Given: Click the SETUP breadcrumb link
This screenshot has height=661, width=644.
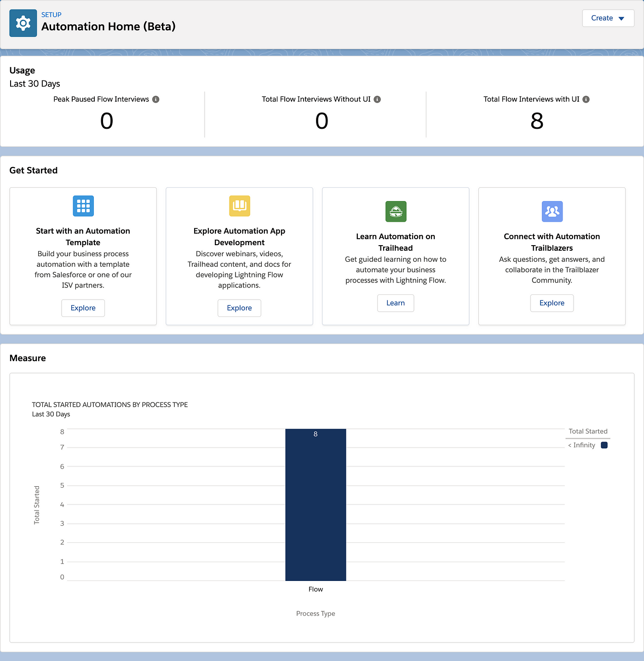Looking at the screenshot, I should pyautogui.click(x=52, y=15).
